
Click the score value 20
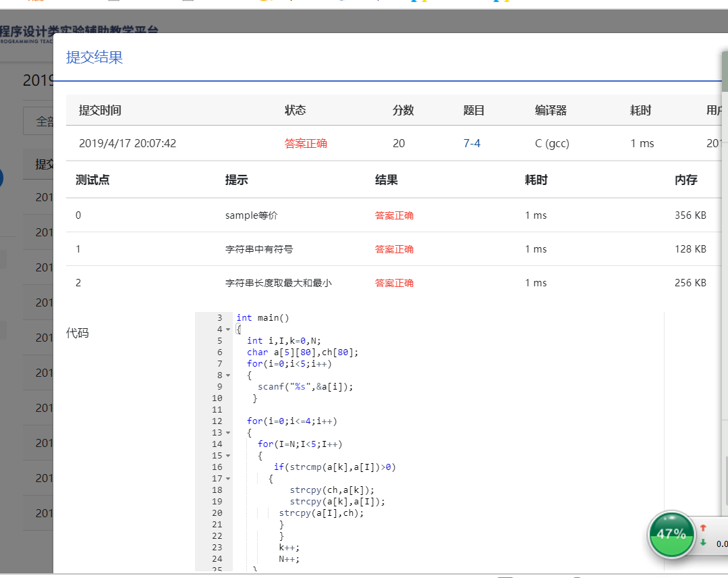399,143
